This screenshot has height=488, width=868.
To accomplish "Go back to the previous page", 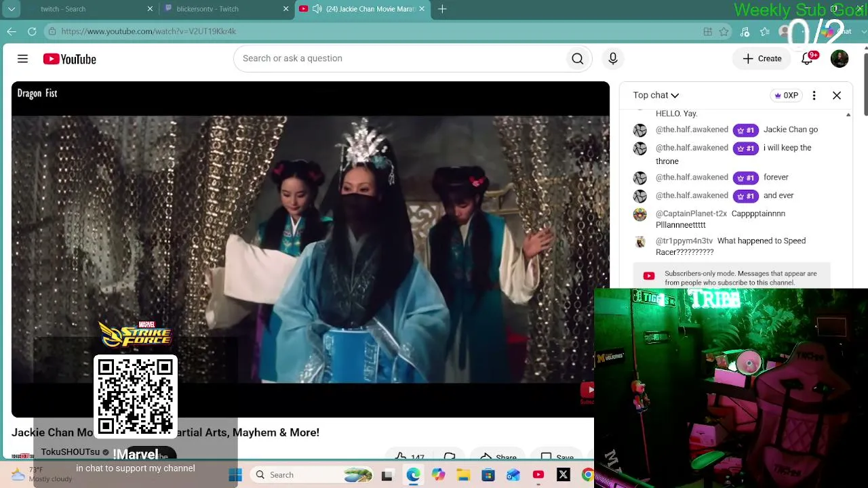I will [x=12, y=31].
